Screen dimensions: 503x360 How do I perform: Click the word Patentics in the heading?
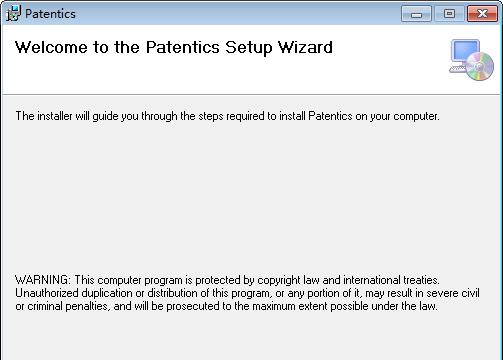pos(183,47)
